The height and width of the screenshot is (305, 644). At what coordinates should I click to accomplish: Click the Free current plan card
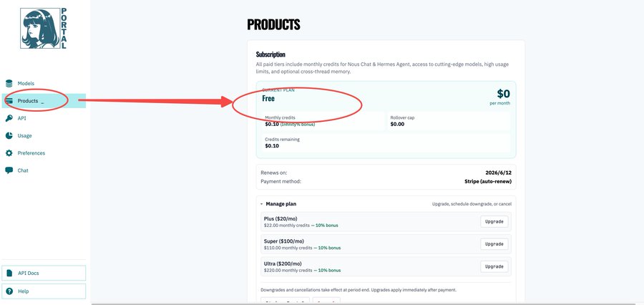[x=386, y=120]
